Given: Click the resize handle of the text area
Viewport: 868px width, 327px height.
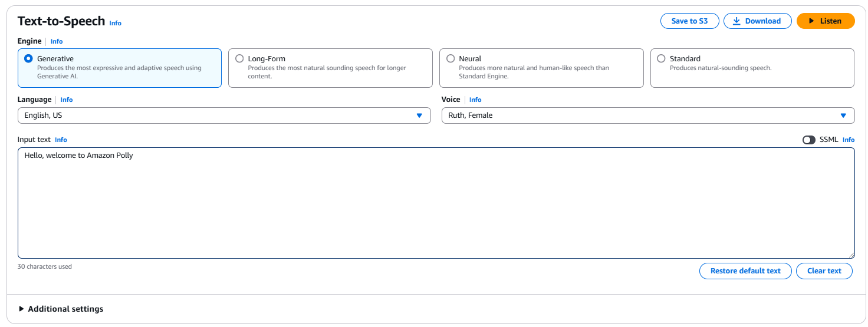Looking at the screenshot, I should tap(851, 255).
